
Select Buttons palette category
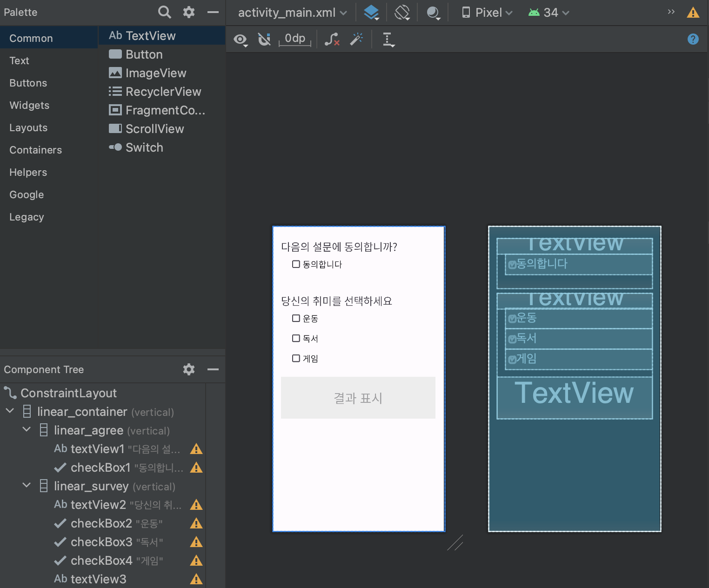point(49,83)
